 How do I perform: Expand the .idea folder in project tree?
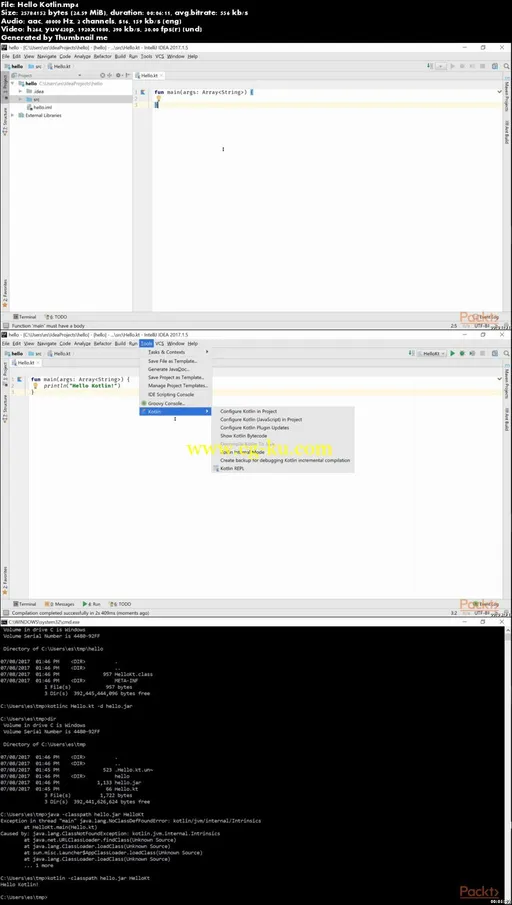(20, 91)
